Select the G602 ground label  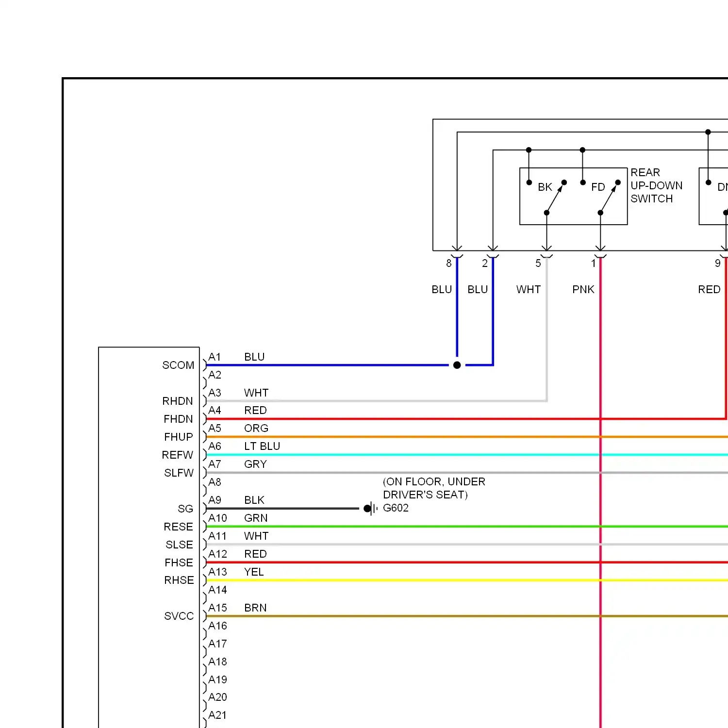[396, 508]
